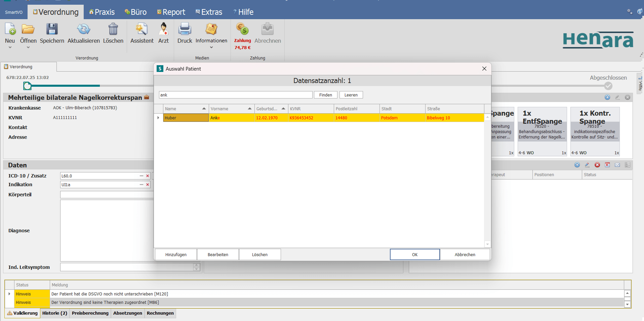Sort by the Name column header
Viewport: 644px width, 321px height.
click(186, 109)
